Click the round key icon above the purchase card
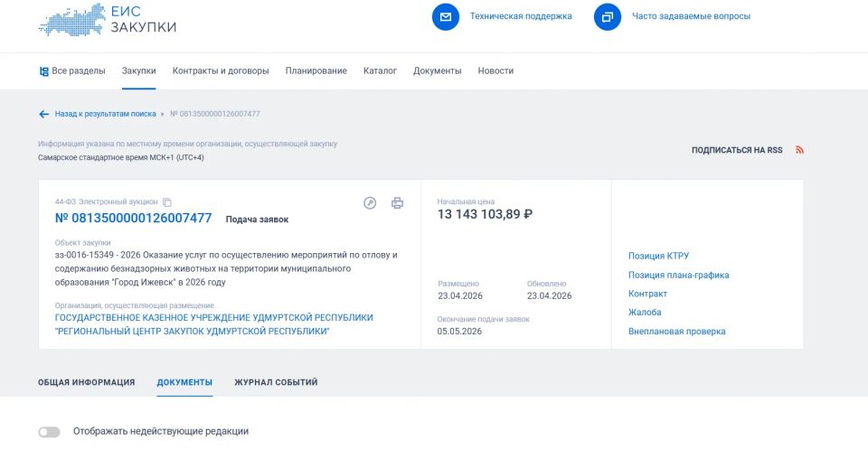The image size is (868, 459). 370,203
